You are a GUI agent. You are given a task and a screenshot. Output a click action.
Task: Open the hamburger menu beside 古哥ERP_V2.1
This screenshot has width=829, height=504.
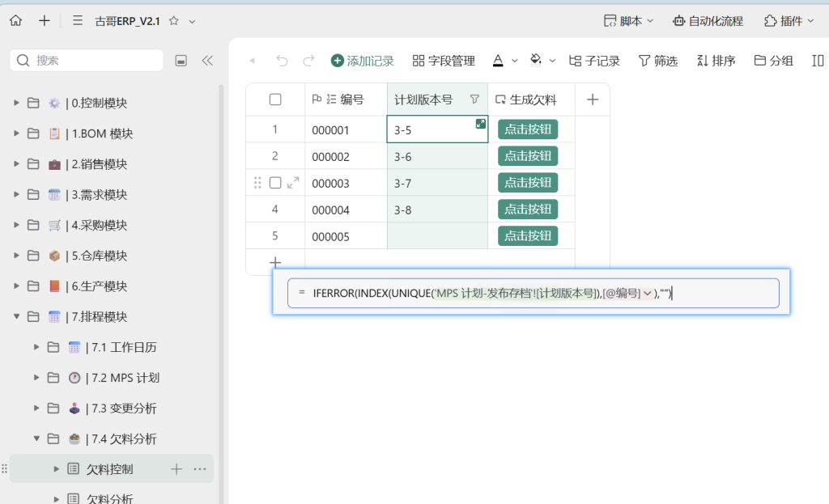(x=77, y=20)
